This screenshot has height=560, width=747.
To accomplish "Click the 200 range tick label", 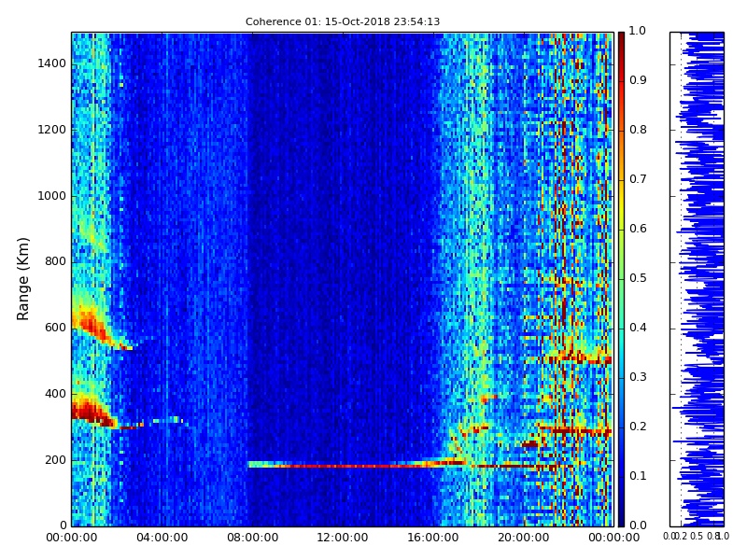I will pos(55,460).
